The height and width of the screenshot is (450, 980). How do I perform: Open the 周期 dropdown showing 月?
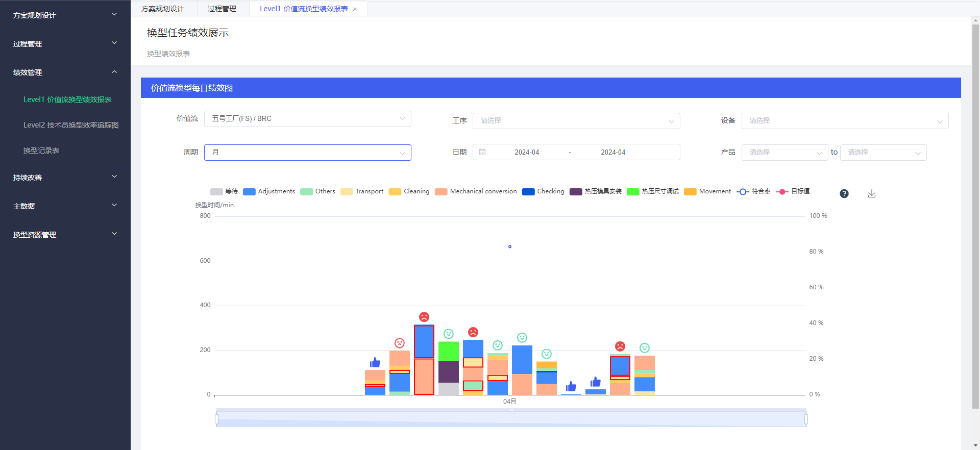(308, 152)
